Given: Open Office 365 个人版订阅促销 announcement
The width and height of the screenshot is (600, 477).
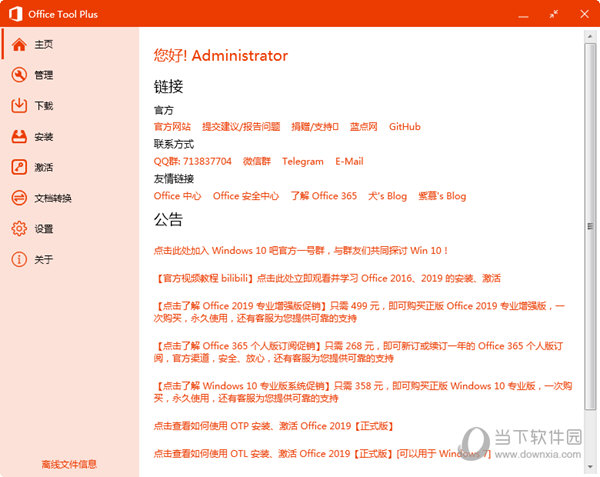Looking at the screenshot, I should pos(358,352).
